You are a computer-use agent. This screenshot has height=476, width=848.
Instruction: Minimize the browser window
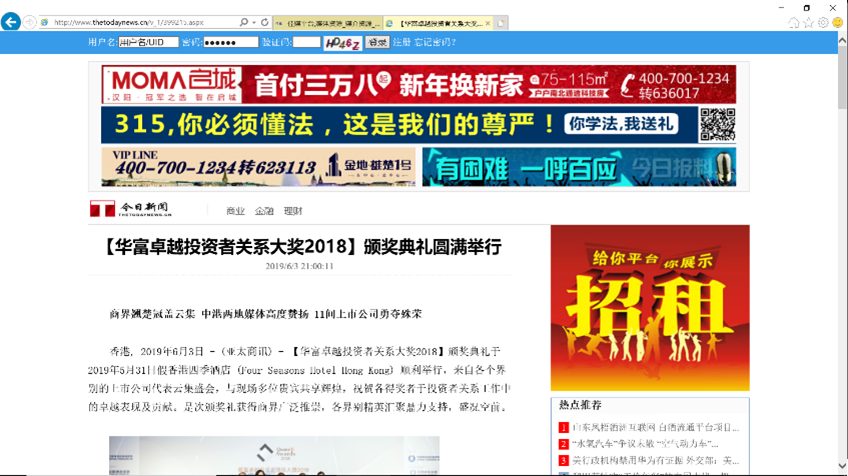[781, 8]
